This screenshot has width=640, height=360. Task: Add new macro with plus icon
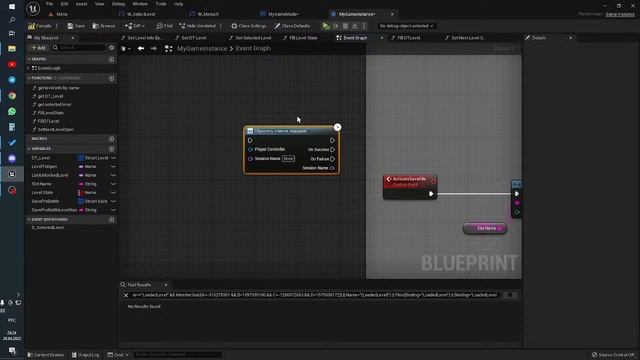[111, 139]
